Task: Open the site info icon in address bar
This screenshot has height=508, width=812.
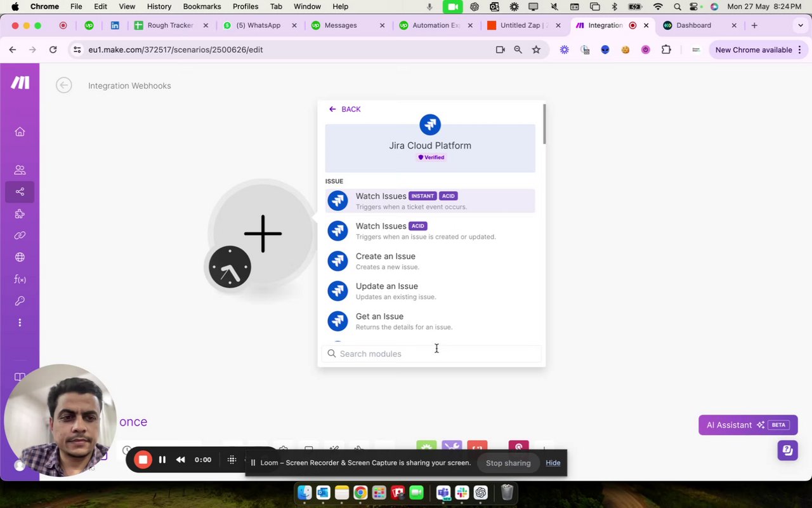Action: (x=77, y=50)
